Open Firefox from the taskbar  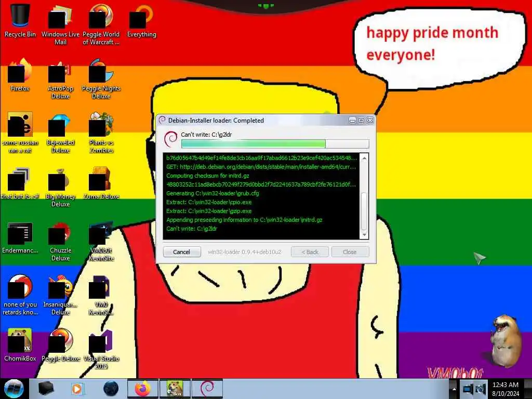pyautogui.click(x=142, y=389)
